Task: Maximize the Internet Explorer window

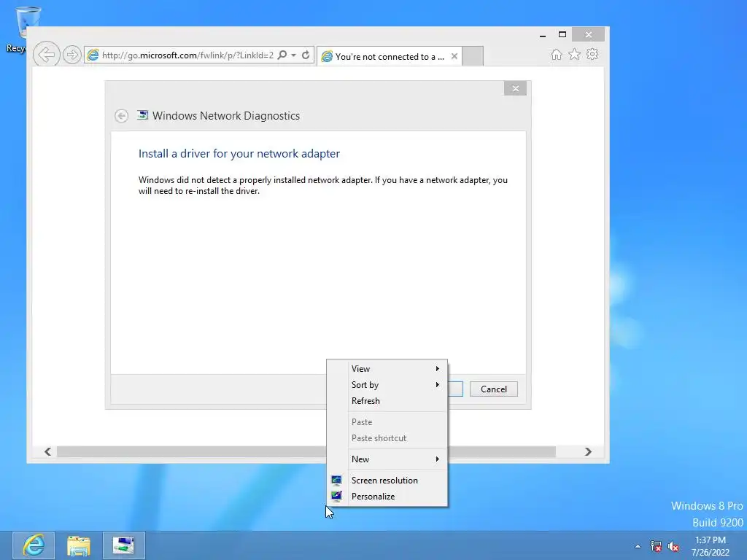Action: tap(562, 35)
